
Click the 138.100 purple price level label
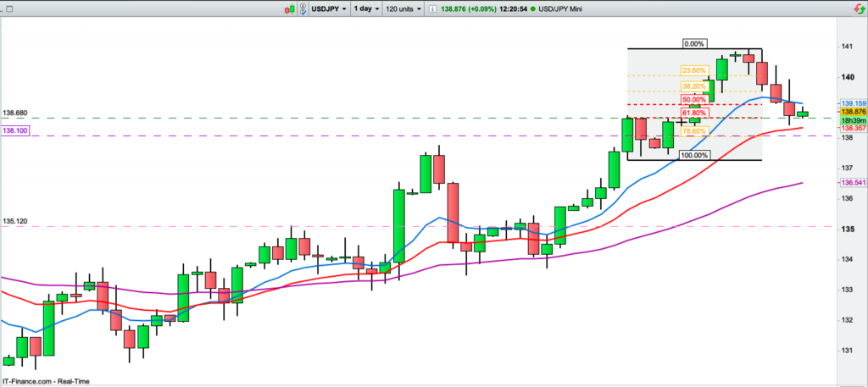point(15,130)
